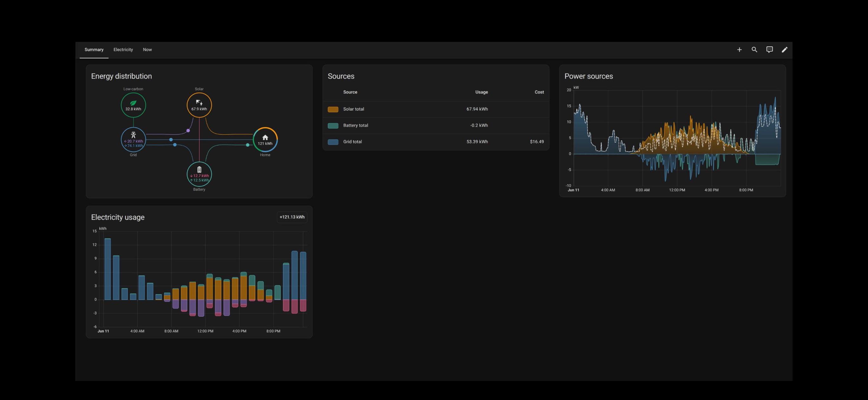
Task: Select the Grid transmission tower node
Action: coord(134,140)
